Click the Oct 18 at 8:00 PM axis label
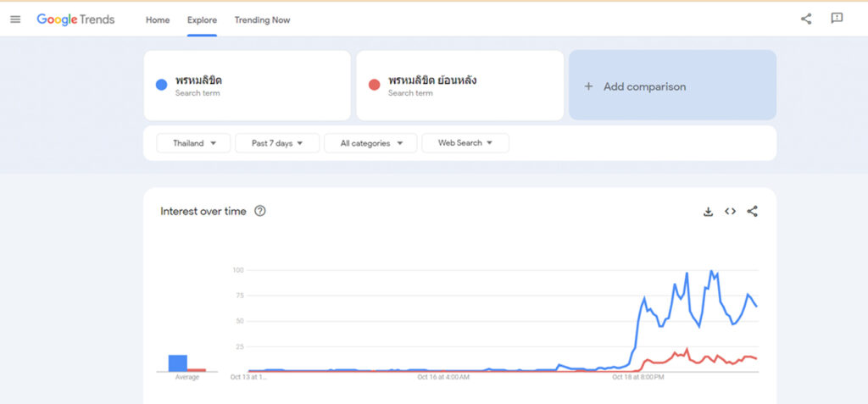 coord(637,378)
